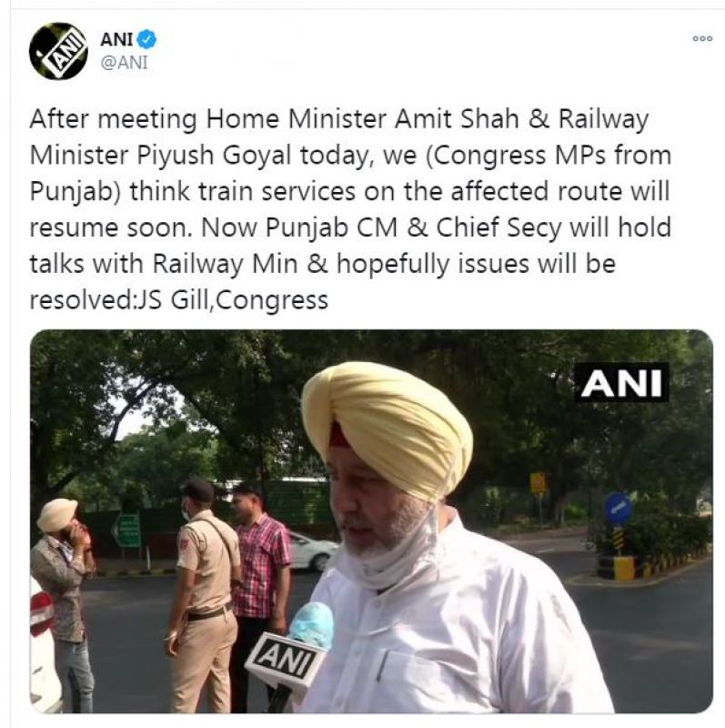This screenshot has width=725, height=728.
Task: Click the ANI watermark in the photo
Action: click(x=621, y=383)
